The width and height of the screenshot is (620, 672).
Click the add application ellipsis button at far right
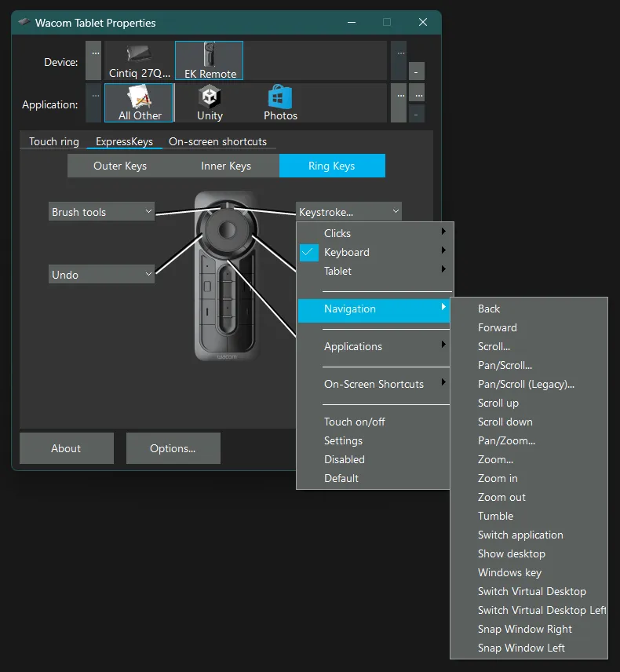click(x=418, y=94)
